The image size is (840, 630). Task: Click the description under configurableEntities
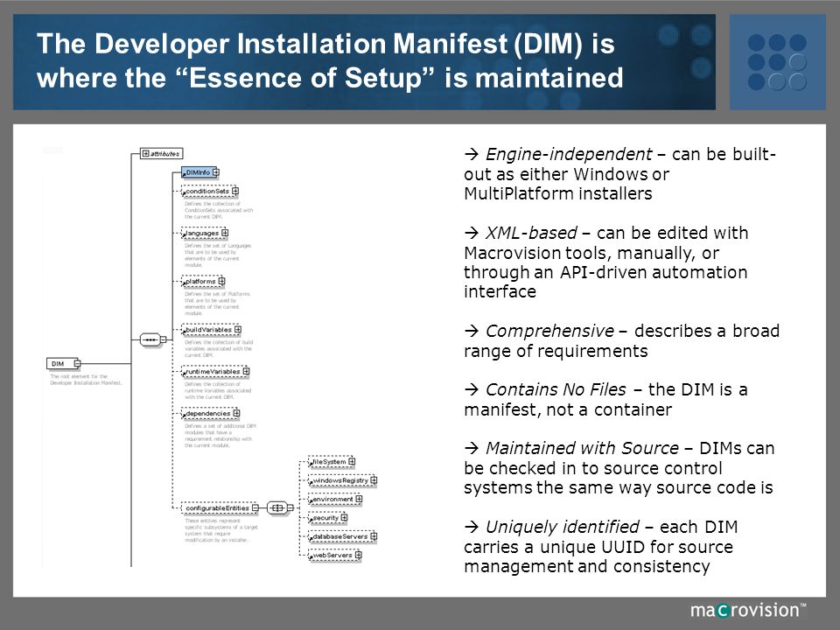coord(221,530)
